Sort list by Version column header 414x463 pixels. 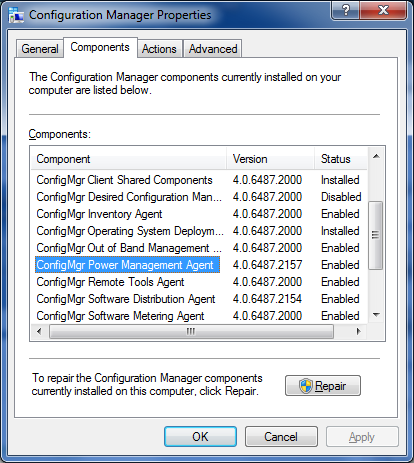(270, 159)
